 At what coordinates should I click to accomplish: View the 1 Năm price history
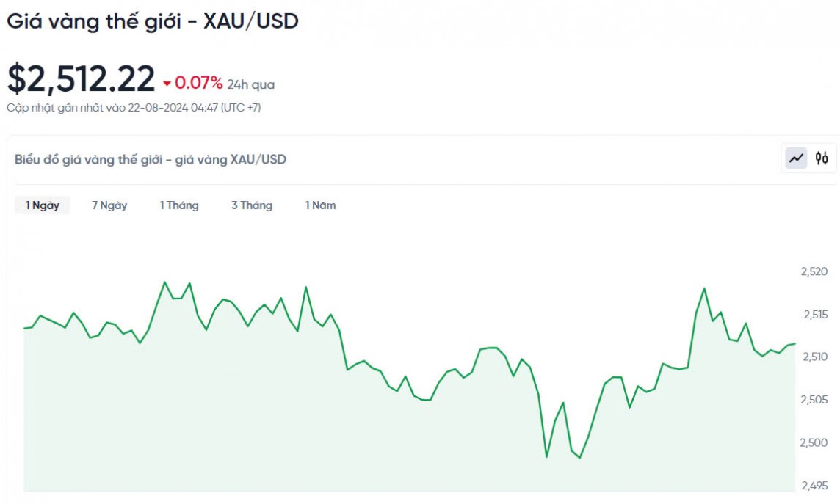point(320,205)
